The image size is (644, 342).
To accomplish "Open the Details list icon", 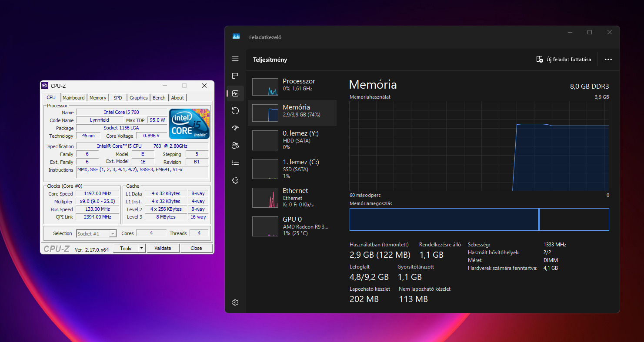I will [235, 163].
